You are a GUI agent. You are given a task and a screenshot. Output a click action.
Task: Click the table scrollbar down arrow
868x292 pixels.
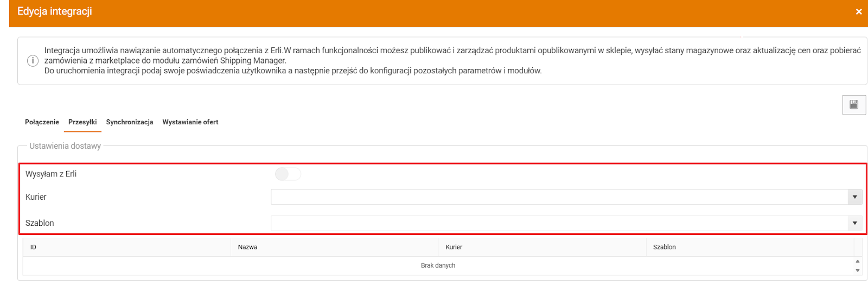click(x=858, y=270)
